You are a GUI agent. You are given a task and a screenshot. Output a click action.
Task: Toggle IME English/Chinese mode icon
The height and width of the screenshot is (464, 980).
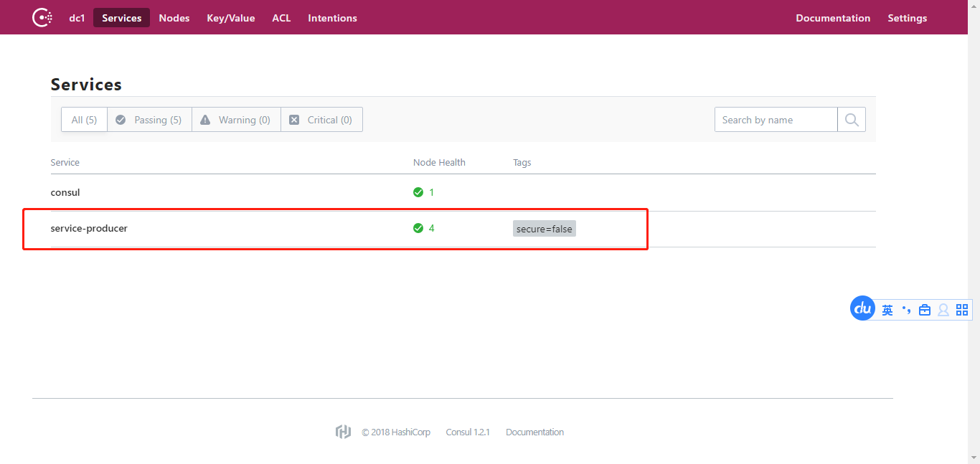(887, 310)
